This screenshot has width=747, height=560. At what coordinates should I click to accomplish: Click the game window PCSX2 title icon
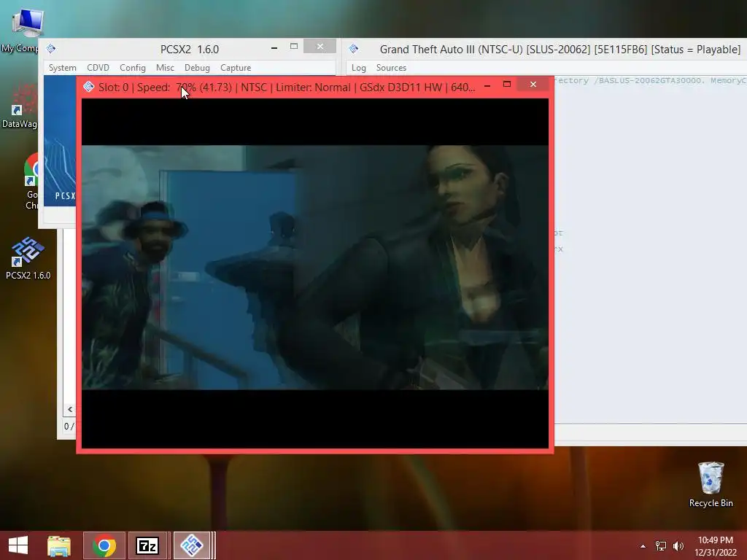[88, 87]
